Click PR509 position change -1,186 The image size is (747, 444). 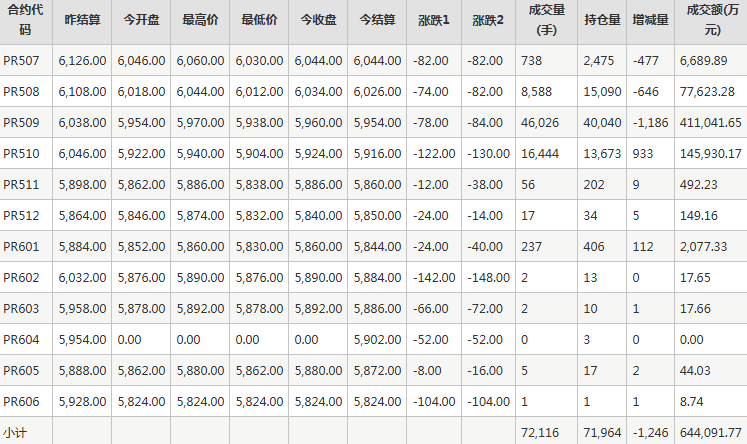click(x=650, y=123)
